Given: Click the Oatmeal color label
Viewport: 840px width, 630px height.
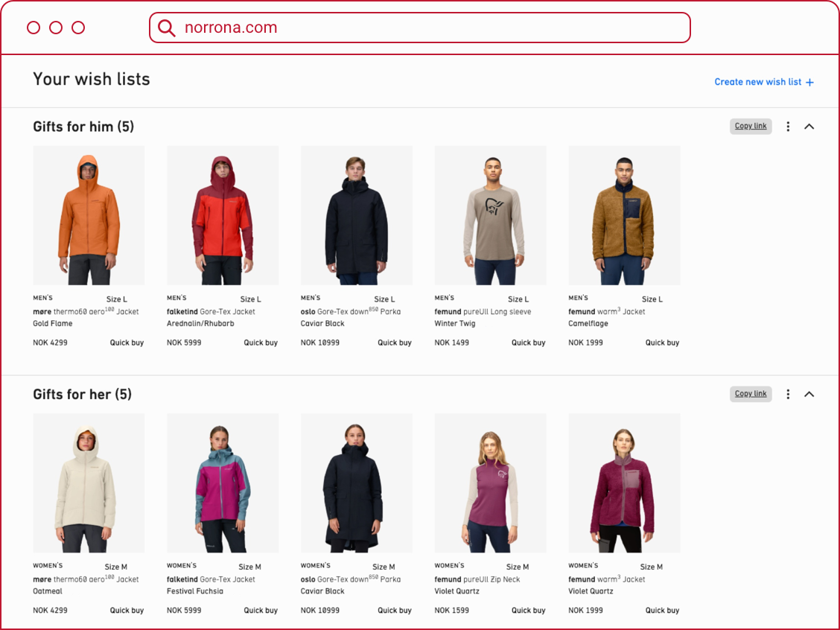Looking at the screenshot, I should pos(48,591).
